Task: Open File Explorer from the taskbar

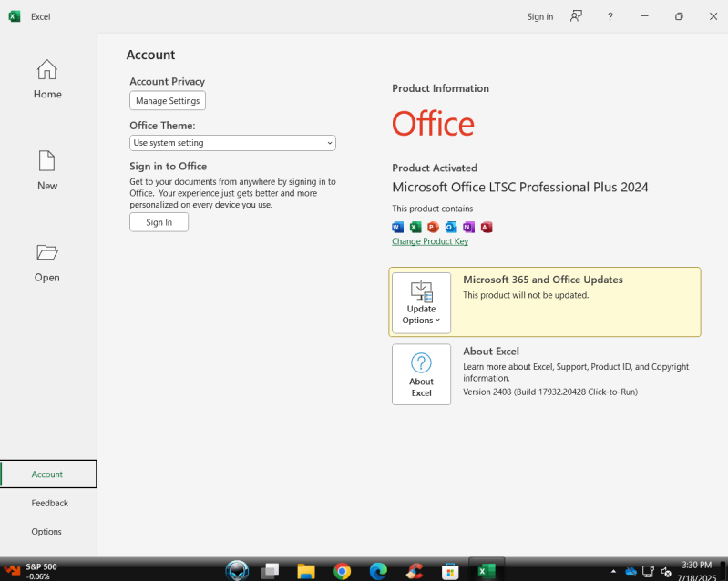Action: pyautogui.click(x=306, y=571)
